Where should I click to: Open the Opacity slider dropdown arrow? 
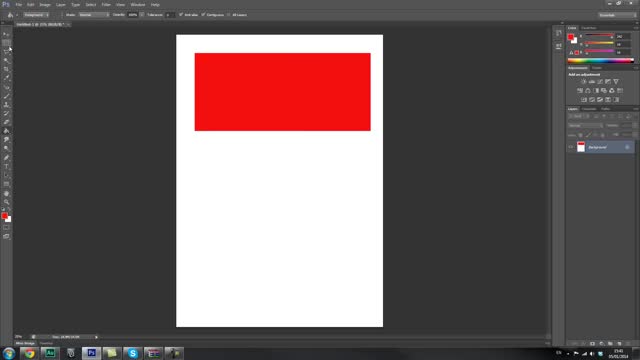tap(142, 15)
